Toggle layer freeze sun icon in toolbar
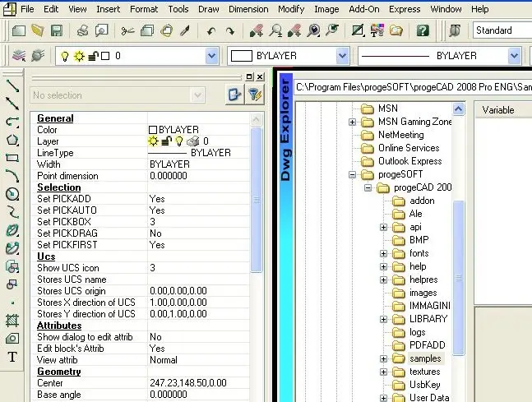Screen dimensions: 532x402 pos(79,56)
